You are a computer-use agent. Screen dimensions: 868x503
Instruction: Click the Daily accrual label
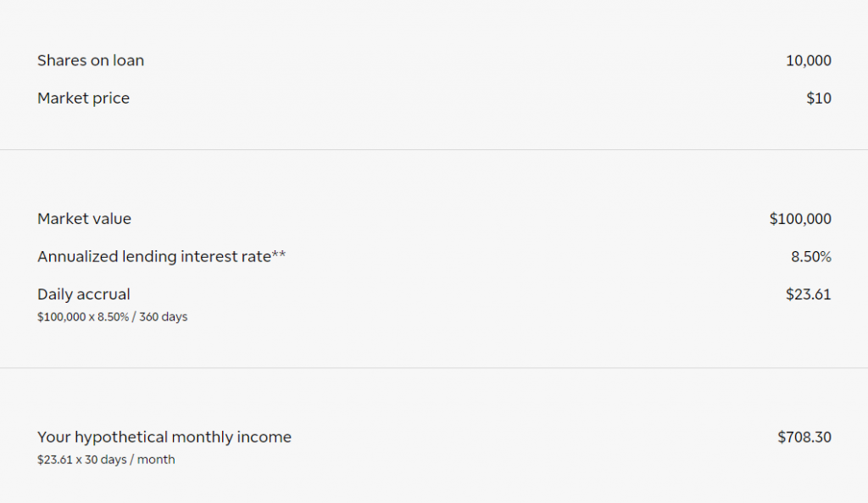84,294
